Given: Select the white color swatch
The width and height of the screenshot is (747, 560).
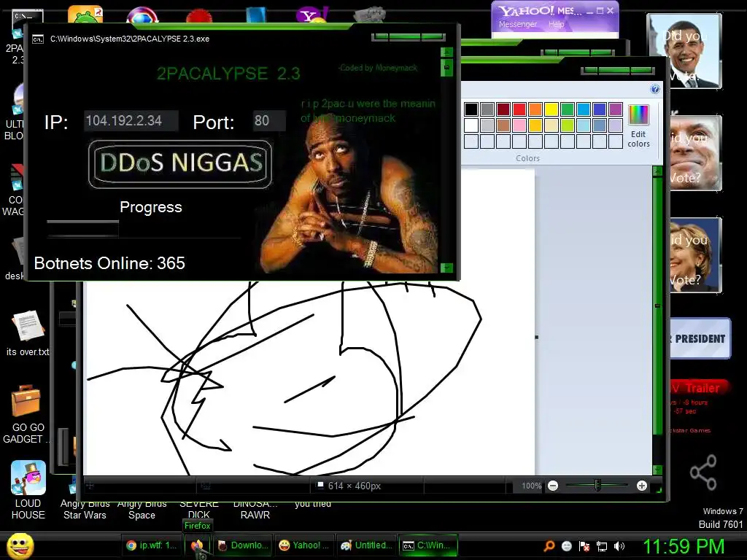Looking at the screenshot, I should point(471,125).
